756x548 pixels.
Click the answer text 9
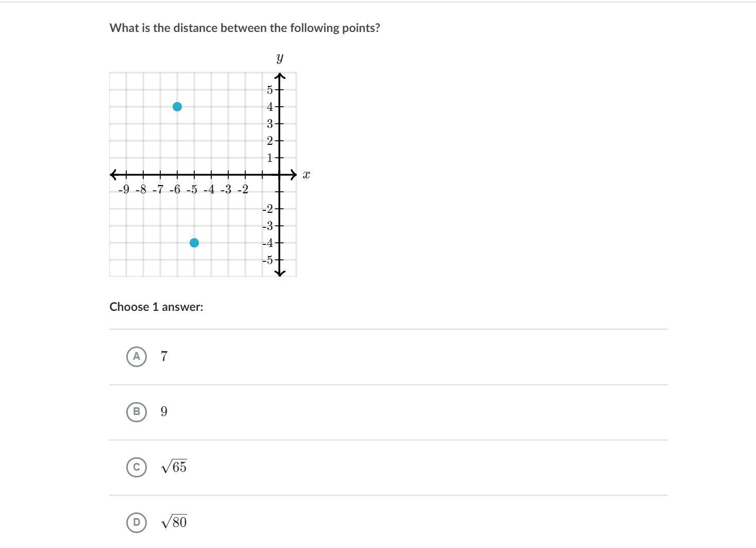tap(164, 411)
